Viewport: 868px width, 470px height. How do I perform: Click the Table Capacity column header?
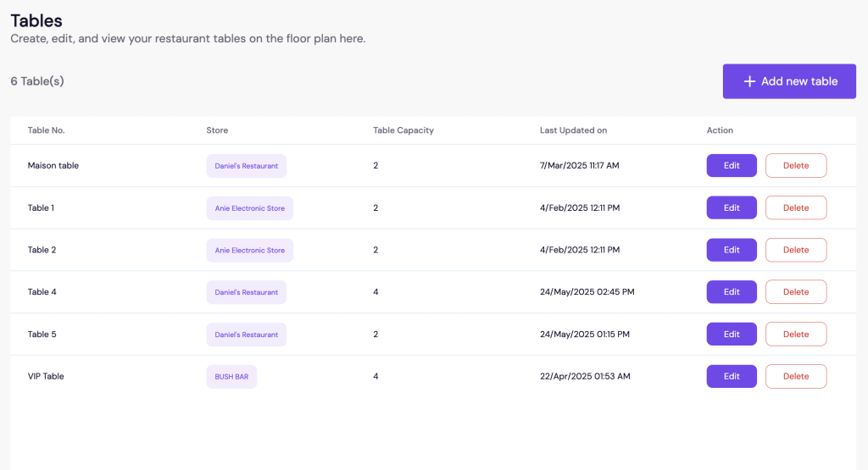pos(403,130)
